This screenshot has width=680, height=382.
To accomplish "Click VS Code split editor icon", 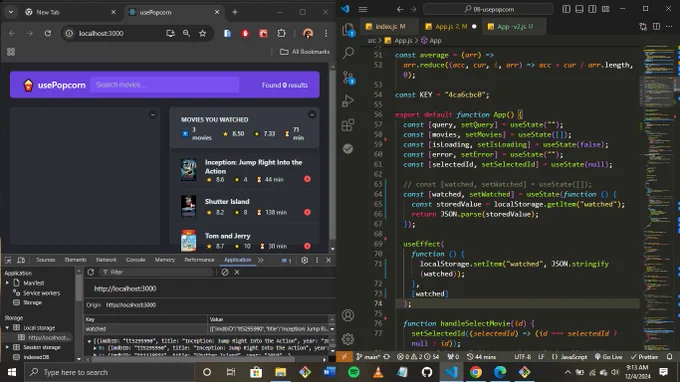I will (x=656, y=26).
